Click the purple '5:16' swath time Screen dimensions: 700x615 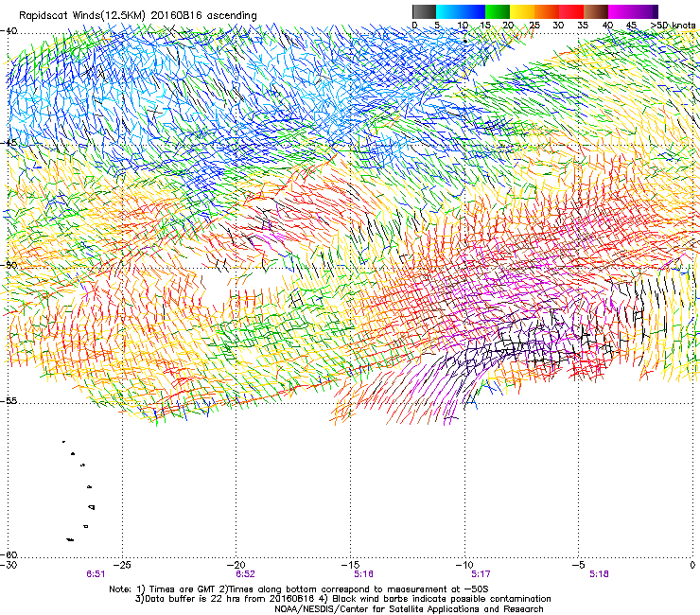point(363,574)
